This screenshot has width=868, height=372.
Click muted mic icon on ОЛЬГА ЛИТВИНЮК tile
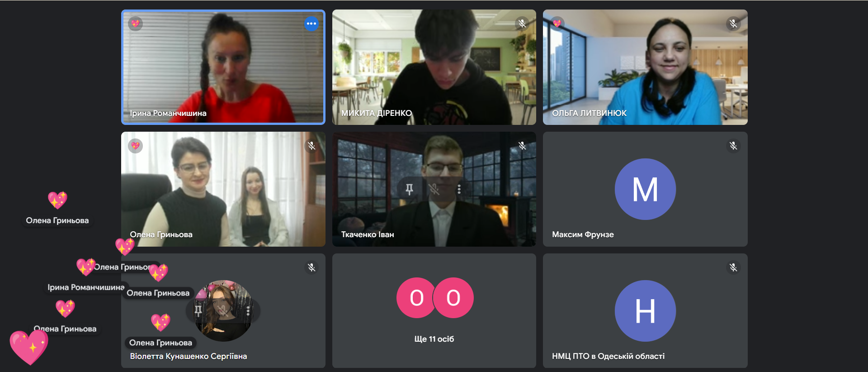(x=733, y=24)
